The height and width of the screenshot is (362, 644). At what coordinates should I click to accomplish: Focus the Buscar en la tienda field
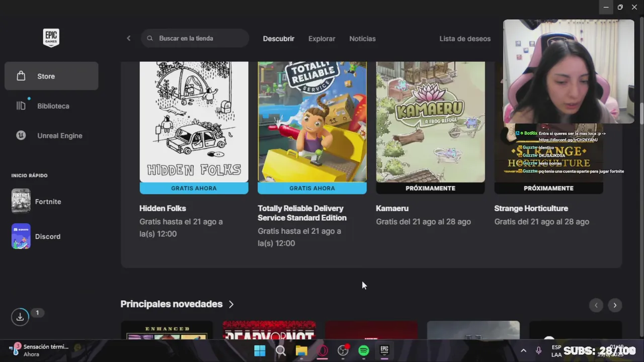[x=195, y=38]
